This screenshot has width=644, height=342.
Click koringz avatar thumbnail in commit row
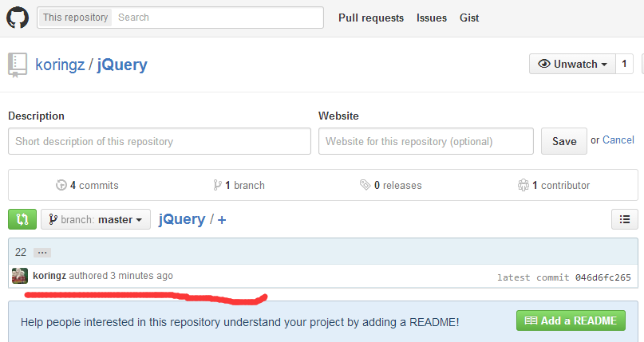(20, 276)
